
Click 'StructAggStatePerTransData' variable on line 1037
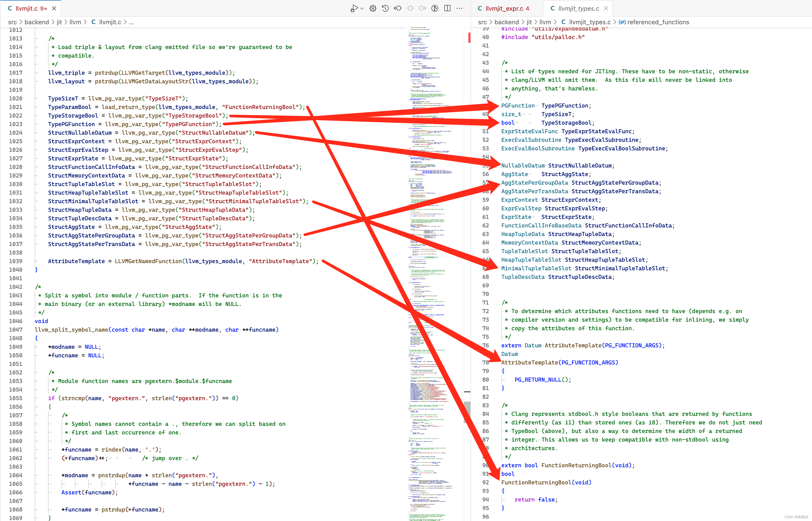pos(91,244)
